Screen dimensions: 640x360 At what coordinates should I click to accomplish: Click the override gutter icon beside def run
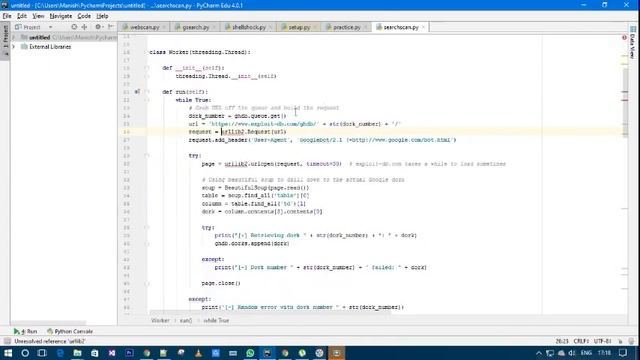[x=137, y=92]
